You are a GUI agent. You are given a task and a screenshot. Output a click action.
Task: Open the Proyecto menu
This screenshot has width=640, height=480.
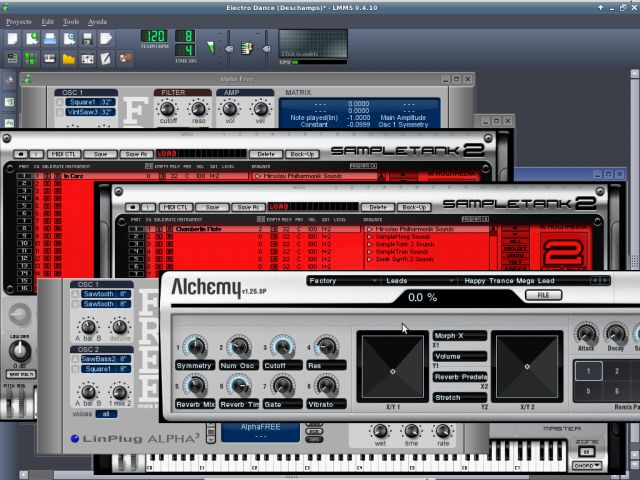(x=19, y=22)
